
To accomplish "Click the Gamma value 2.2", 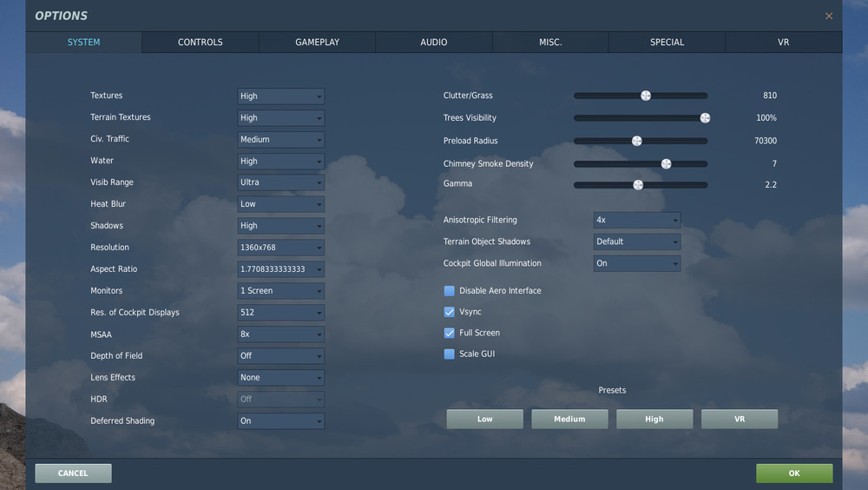I will [771, 184].
